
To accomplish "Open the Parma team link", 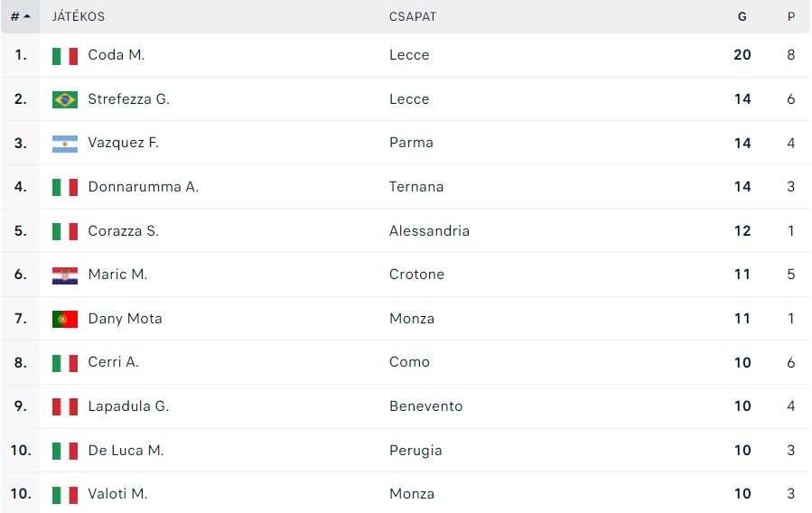I will click(411, 143).
